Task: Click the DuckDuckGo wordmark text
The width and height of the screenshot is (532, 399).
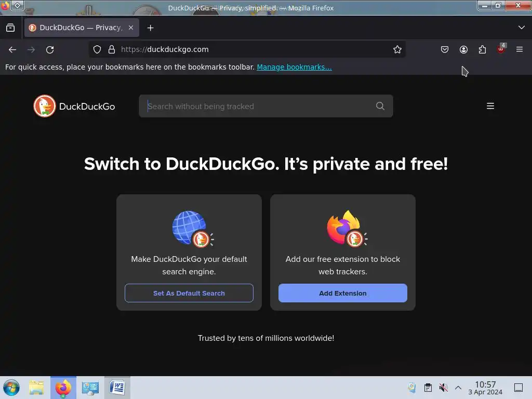Action: (87, 107)
